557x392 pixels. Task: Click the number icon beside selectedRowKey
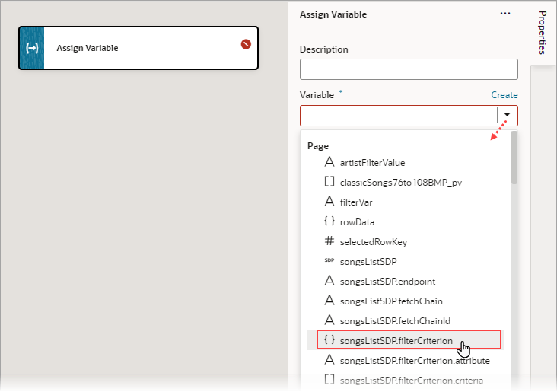pos(329,241)
